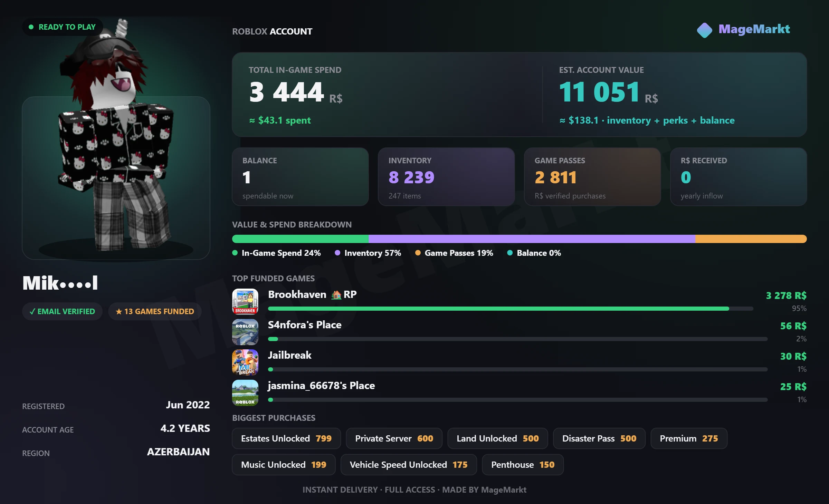Click the 56 R$ amount for S4nfora's Place

pyautogui.click(x=793, y=326)
